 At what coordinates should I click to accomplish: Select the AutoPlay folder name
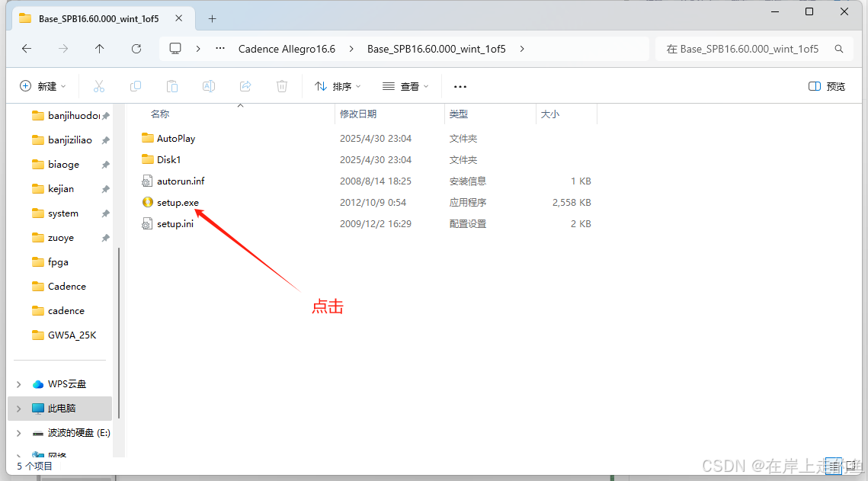(176, 139)
